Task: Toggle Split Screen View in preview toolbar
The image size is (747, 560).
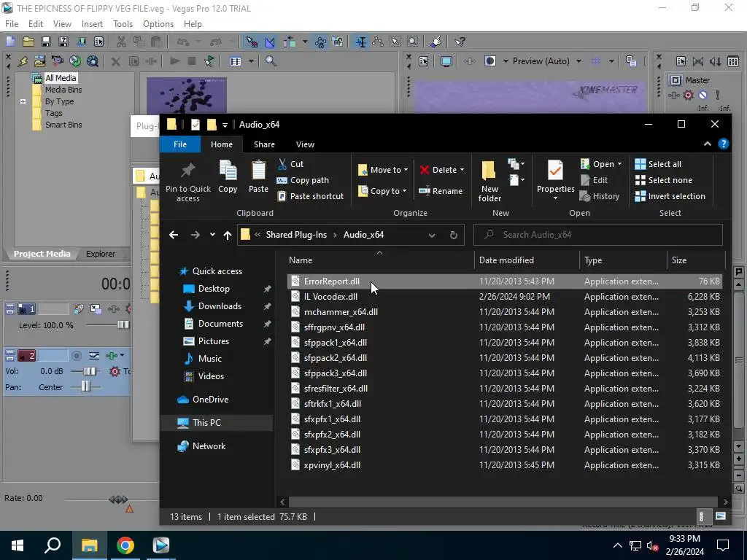Action: click(x=489, y=61)
